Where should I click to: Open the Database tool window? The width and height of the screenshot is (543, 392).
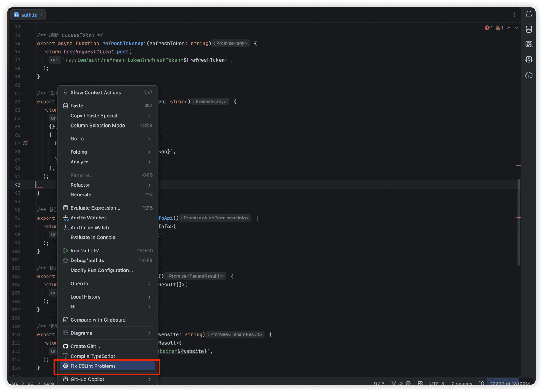(x=529, y=29)
